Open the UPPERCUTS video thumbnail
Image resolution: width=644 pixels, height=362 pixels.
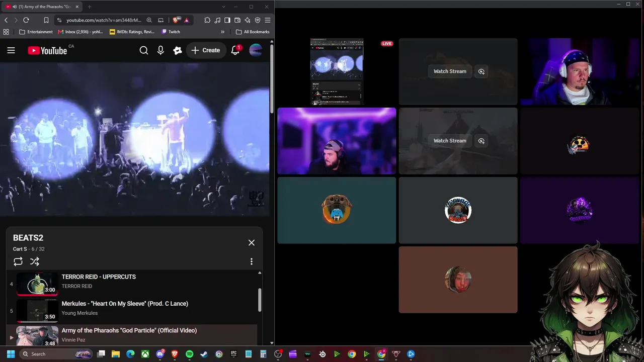pyautogui.click(x=37, y=284)
